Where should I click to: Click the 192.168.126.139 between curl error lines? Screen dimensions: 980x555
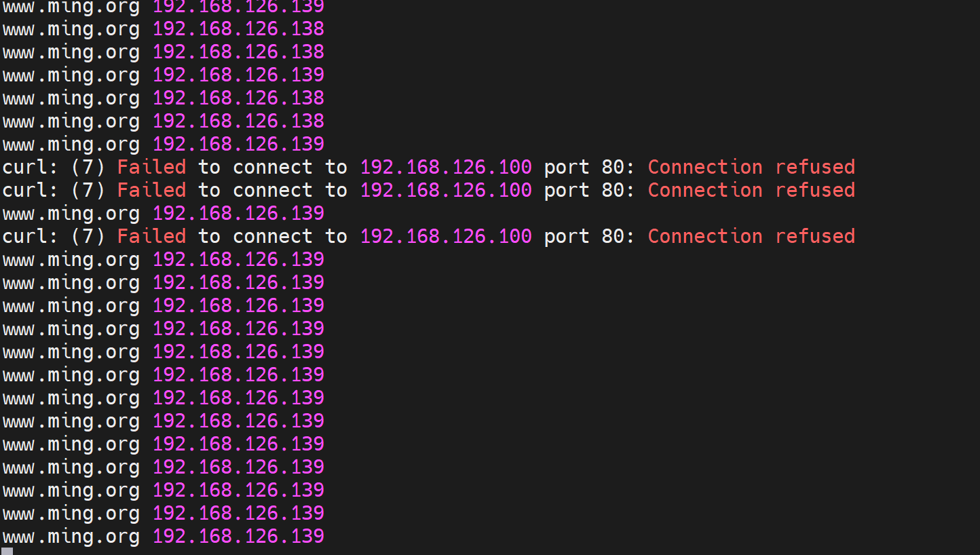tap(238, 213)
